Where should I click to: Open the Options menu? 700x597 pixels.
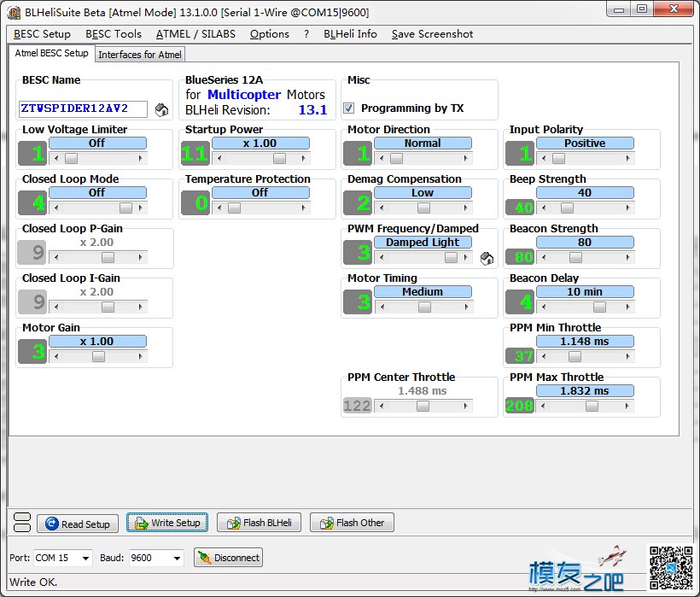click(269, 34)
